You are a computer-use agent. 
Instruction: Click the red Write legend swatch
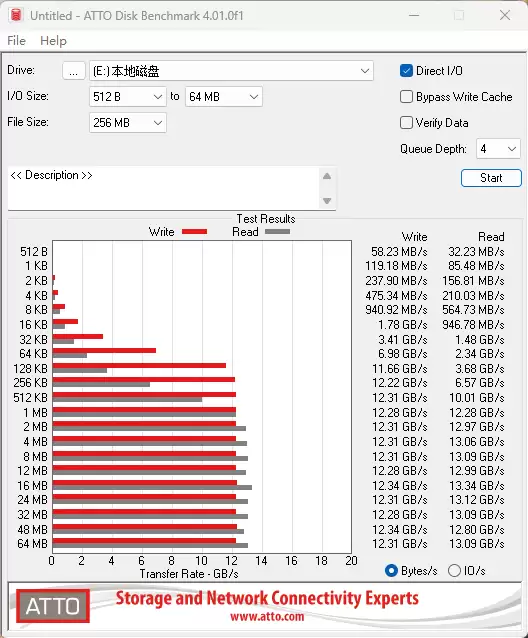coord(194,232)
